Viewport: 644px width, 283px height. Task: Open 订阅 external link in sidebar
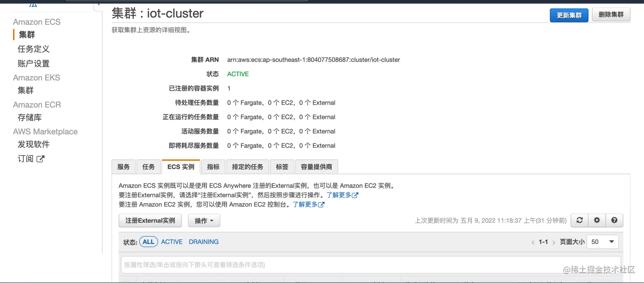pos(31,159)
